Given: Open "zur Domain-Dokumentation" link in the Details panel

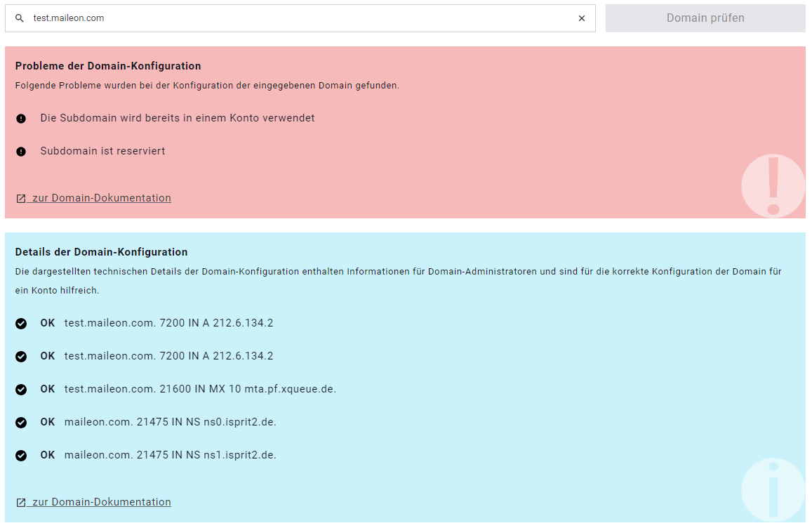Looking at the screenshot, I should point(94,502).
